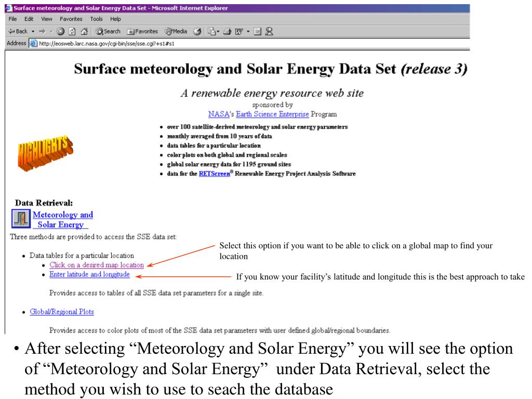The height and width of the screenshot is (399, 532).
Task: Edit page with the Word icon
Action: pos(239,32)
